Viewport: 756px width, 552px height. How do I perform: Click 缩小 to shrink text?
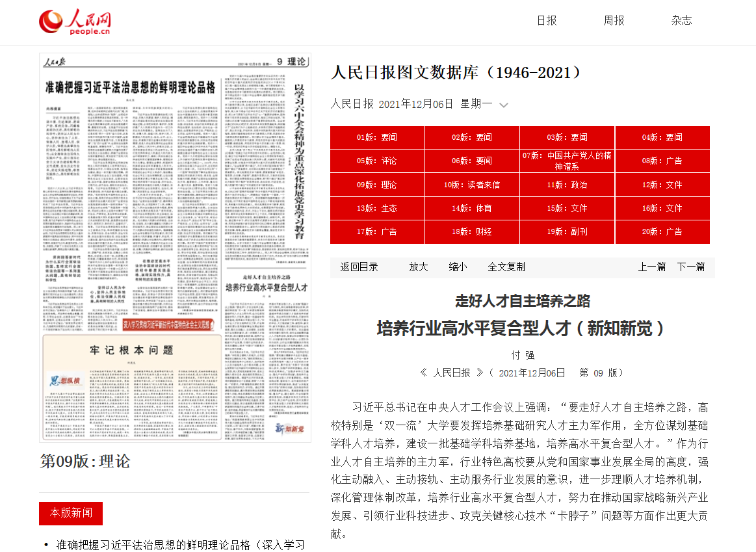tap(458, 267)
